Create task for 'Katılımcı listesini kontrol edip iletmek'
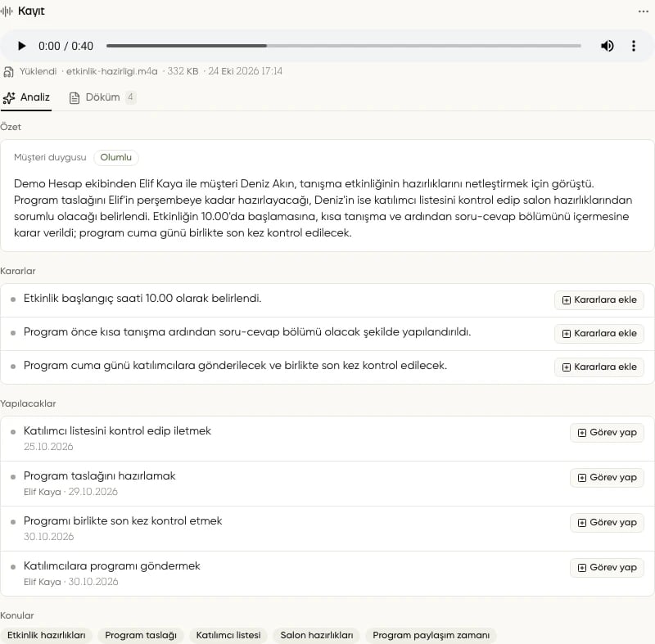 (607, 432)
